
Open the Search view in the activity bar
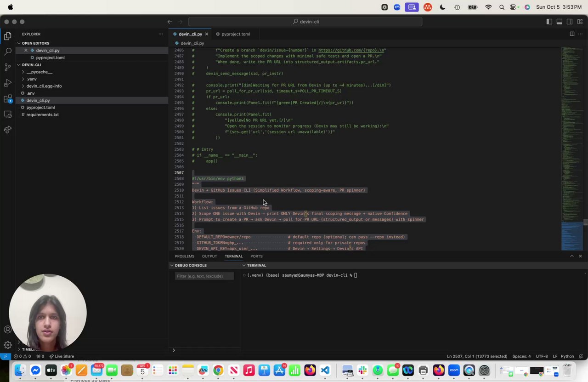(x=8, y=51)
